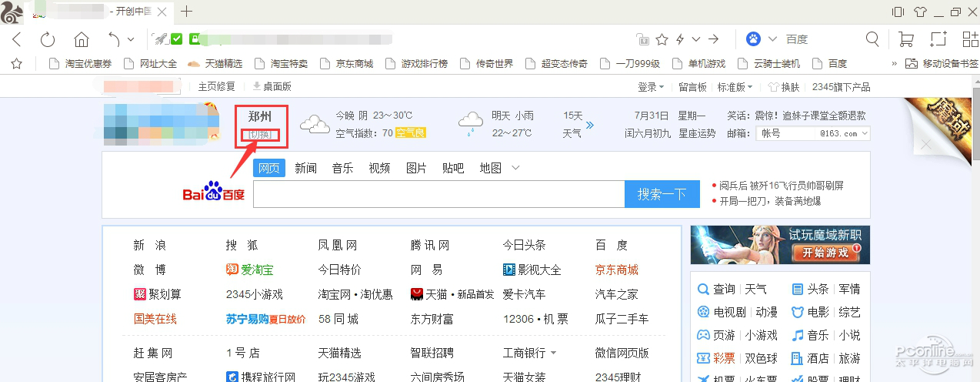Open the browser home page icon
Screen dimensions: 980x382
point(81,39)
